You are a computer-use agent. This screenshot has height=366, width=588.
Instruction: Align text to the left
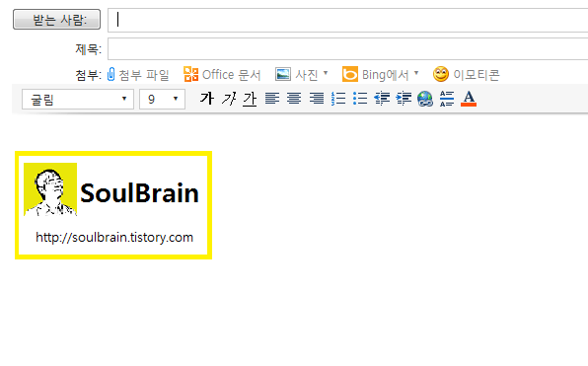[x=272, y=99]
